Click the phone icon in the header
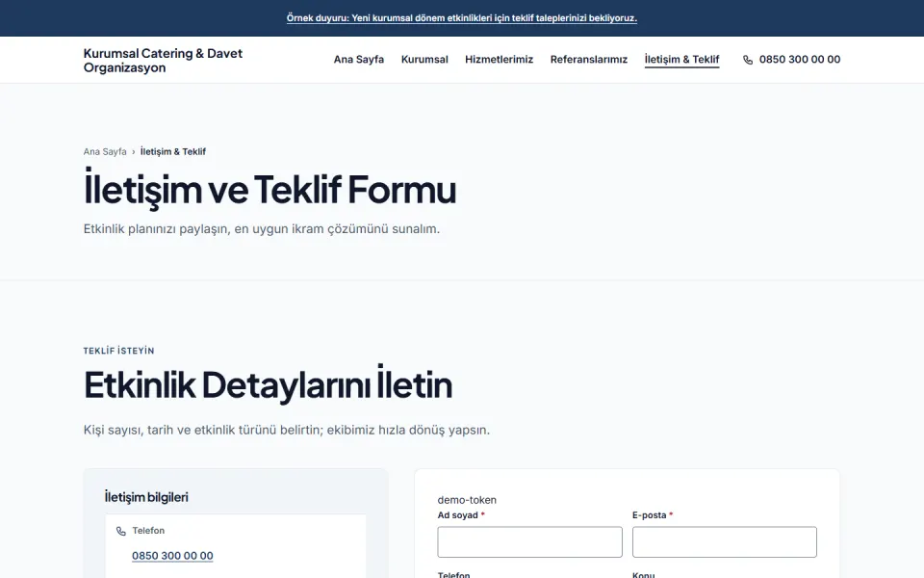The width and height of the screenshot is (924, 578). pos(748,60)
